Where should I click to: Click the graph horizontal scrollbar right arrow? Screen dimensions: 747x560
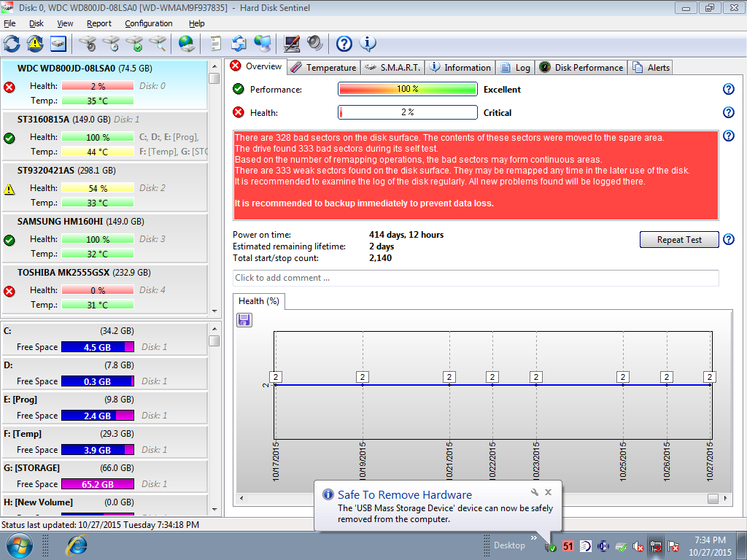click(x=726, y=499)
